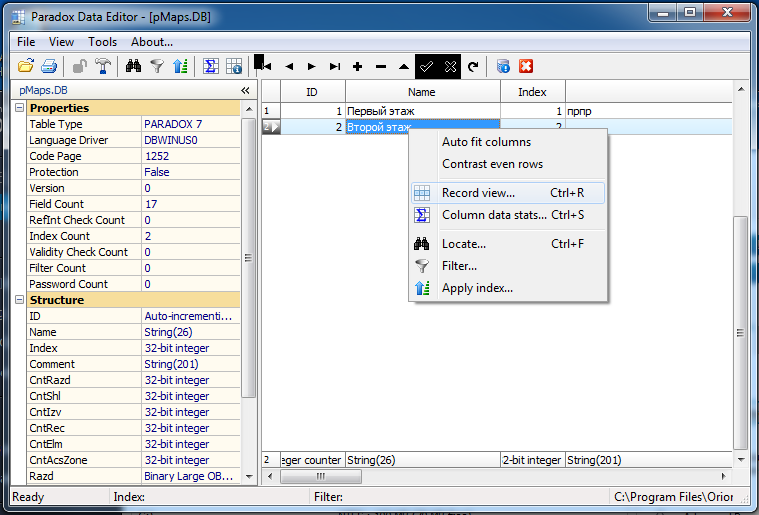Click the 'прпр' comment cell
The height and width of the screenshot is (515, 759).
649,111
